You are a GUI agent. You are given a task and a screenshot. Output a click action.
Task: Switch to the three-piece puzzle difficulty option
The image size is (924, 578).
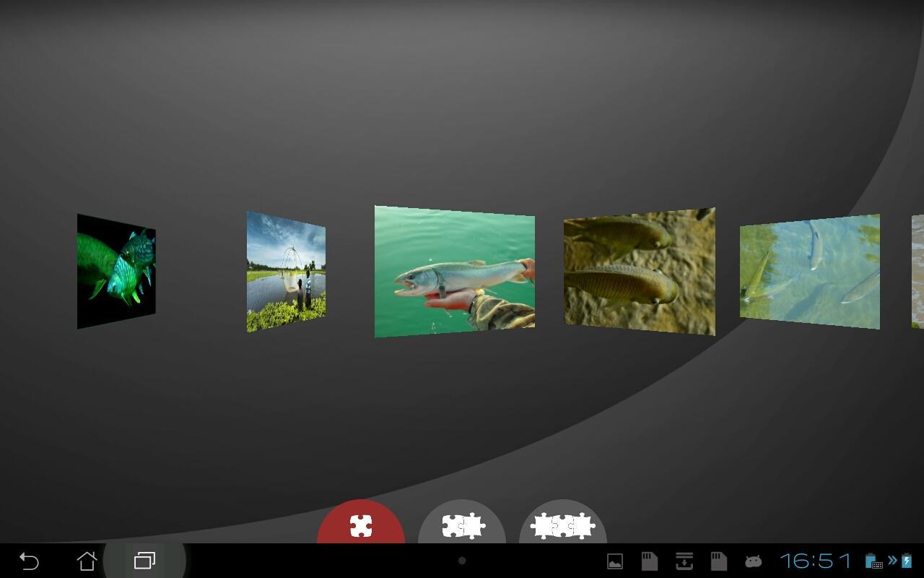pos(562,525)
